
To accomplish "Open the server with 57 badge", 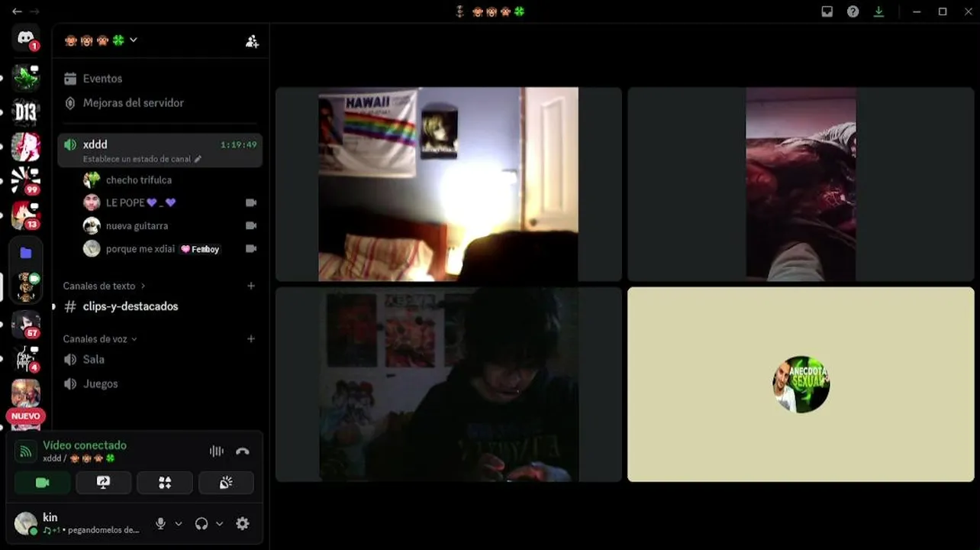I will (x=25, y=324).
